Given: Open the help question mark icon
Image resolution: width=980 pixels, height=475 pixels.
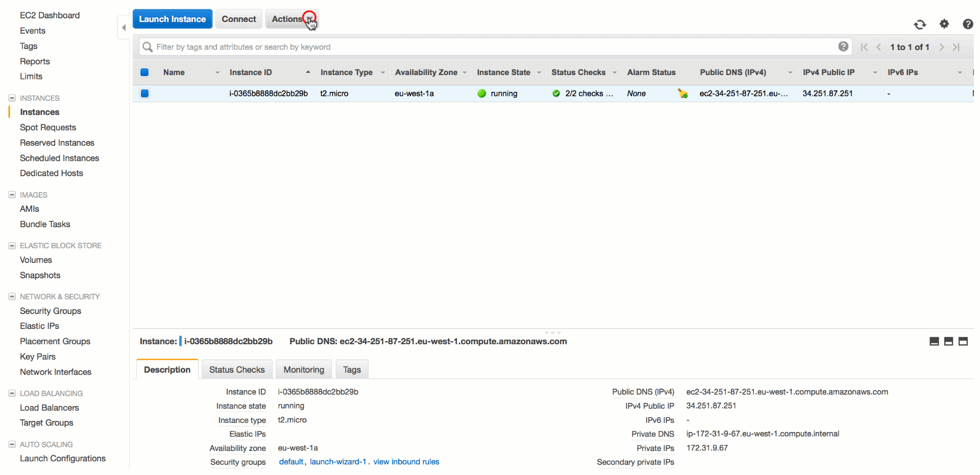Looking at the screenshot, I should [x=967, y=24].
